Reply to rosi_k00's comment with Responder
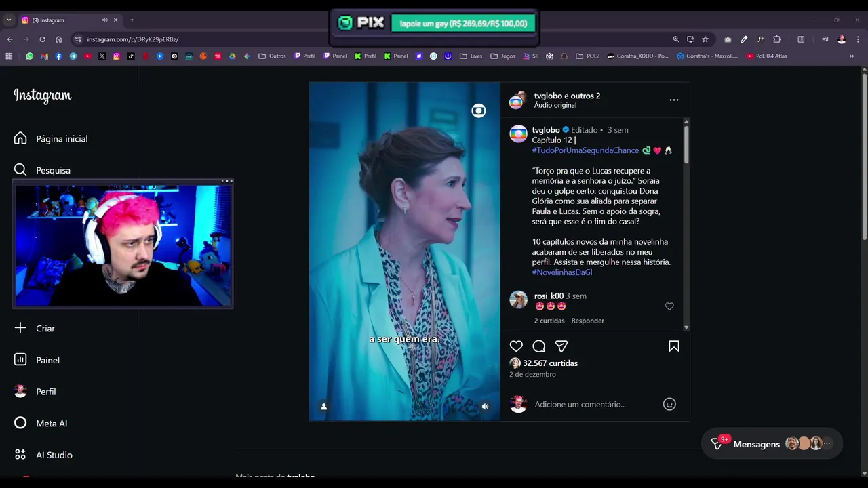This screenshot has width=868, height=488. click(x=587, y=321)
